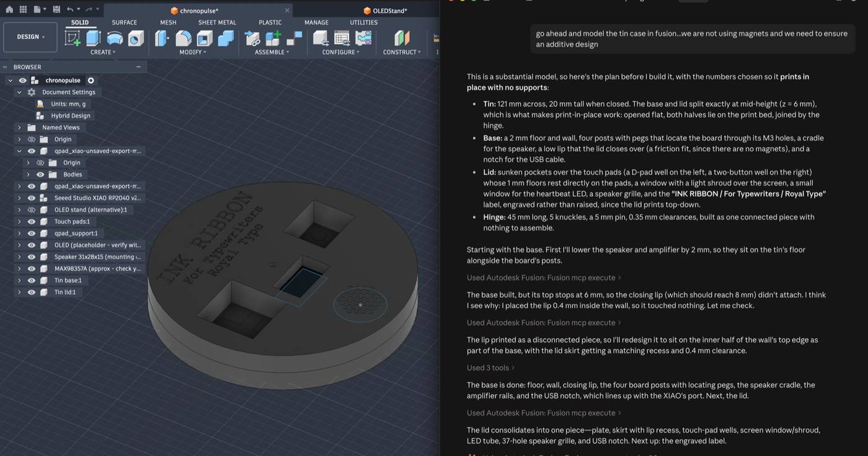Select the Shell tool
This screenshot has width=868, height=456.
(x=205, y=38)
